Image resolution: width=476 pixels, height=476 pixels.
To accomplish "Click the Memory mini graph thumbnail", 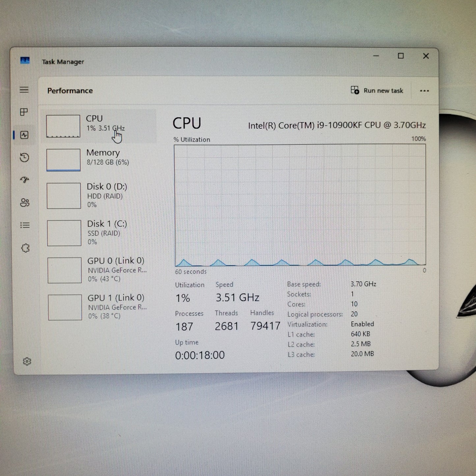I will (64, 159).
